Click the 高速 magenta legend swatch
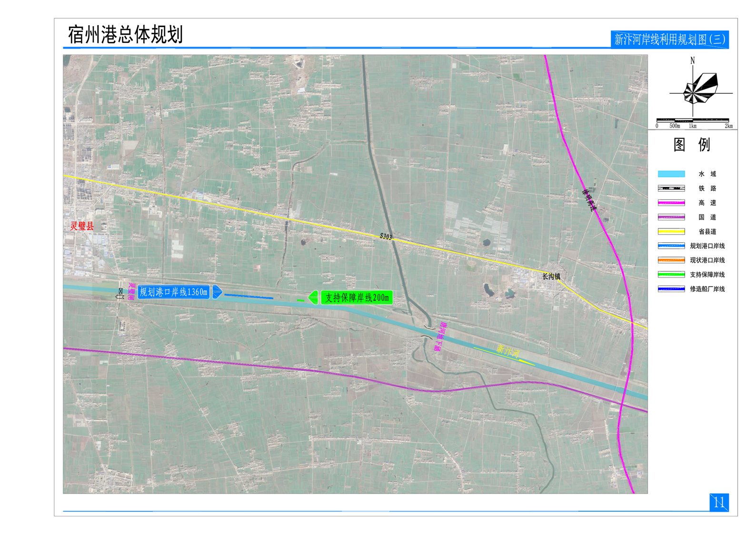Image resolution: width=756 pixels, height=534 pixels. tap(671, 203)
